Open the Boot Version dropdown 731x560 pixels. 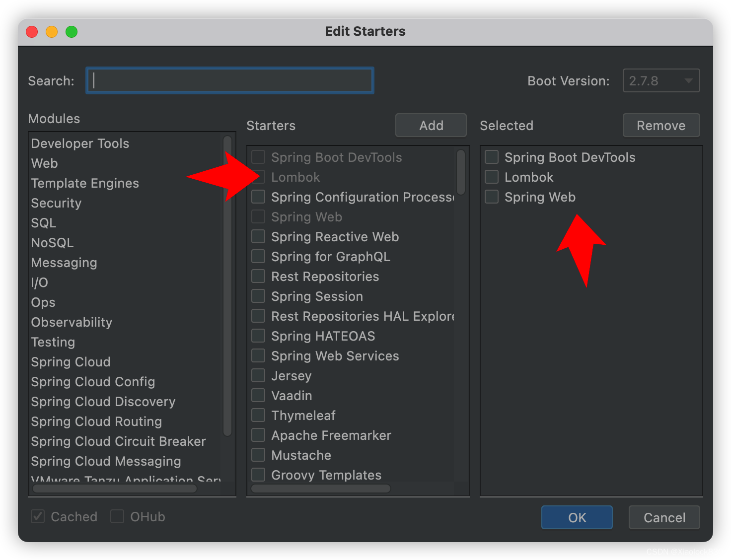(661, 80)
